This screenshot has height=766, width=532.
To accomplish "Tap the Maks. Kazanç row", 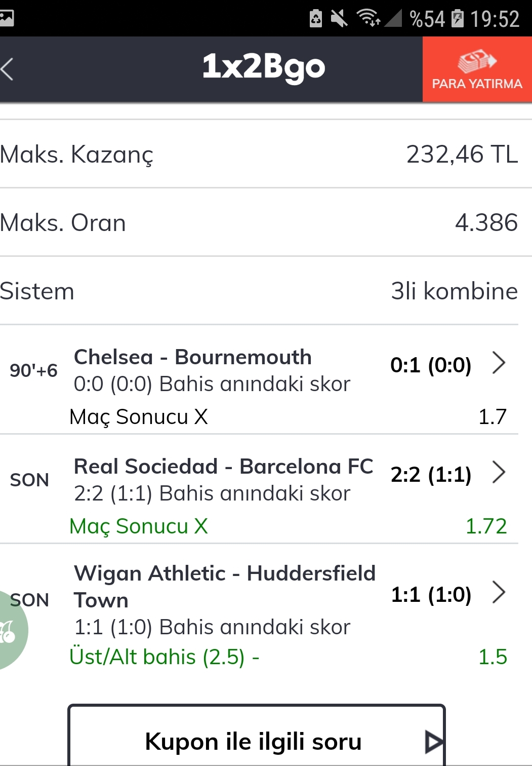I will pyautogui.click(x=259, y=154).
